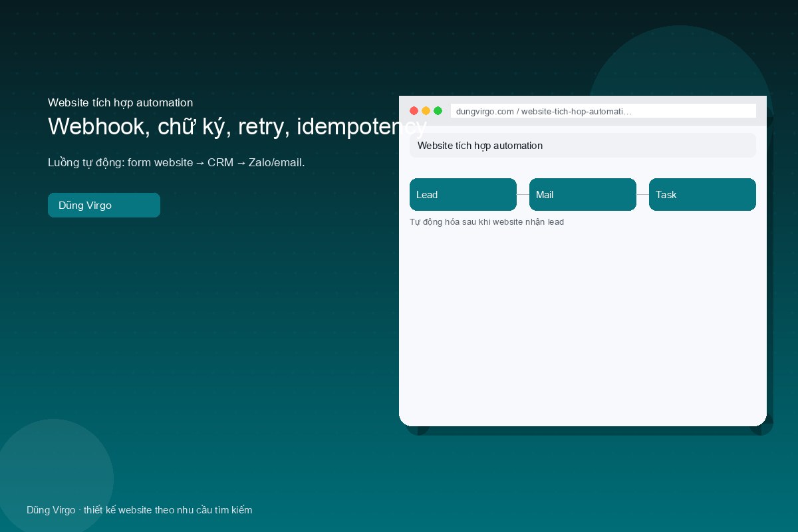
Task: Click the dungvirgo.com address bar
Action: coord(603,111)
